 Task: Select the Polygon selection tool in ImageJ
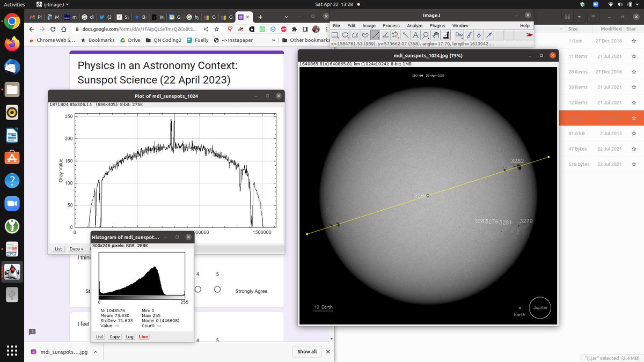tap(355, 35)
